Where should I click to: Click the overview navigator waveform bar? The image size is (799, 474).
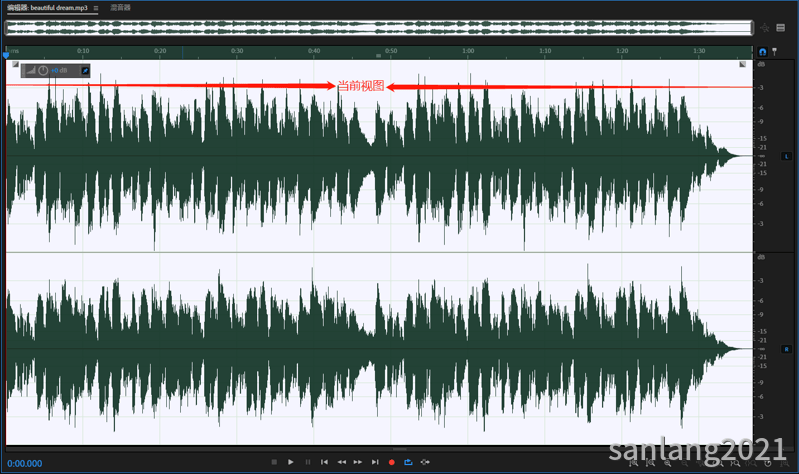pos(379,28)
